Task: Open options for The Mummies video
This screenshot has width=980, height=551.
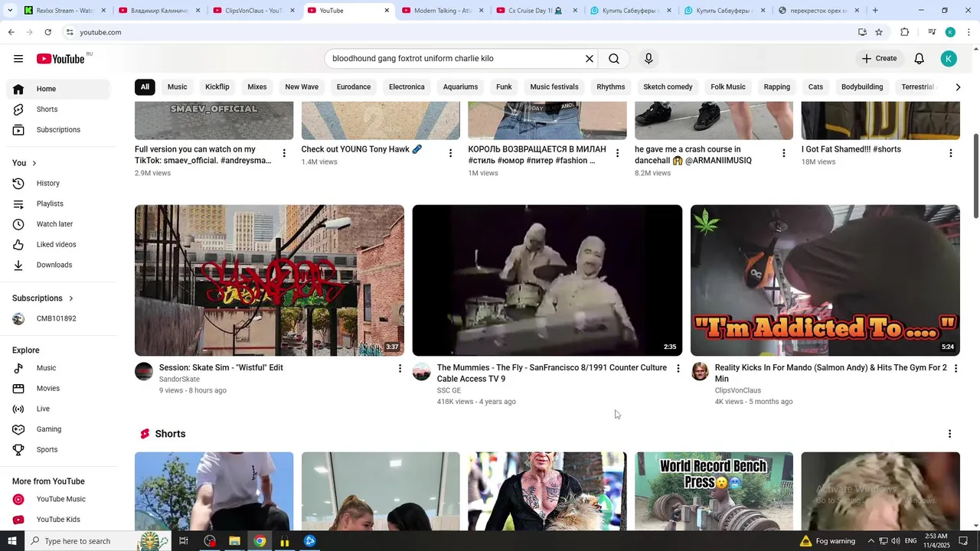Action: (678, 369)
